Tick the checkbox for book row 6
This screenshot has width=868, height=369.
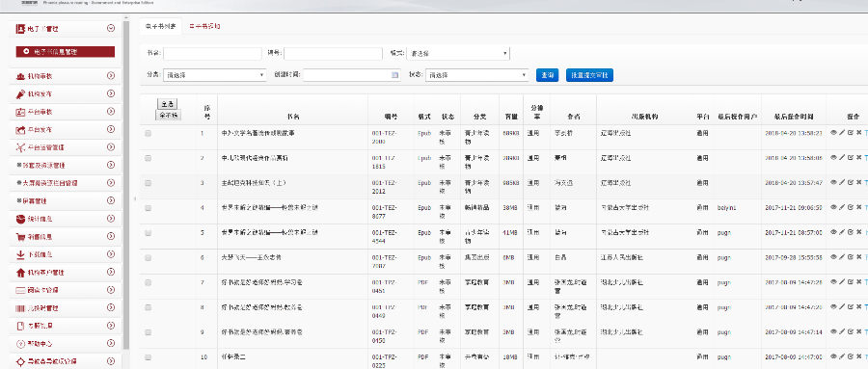148,258
